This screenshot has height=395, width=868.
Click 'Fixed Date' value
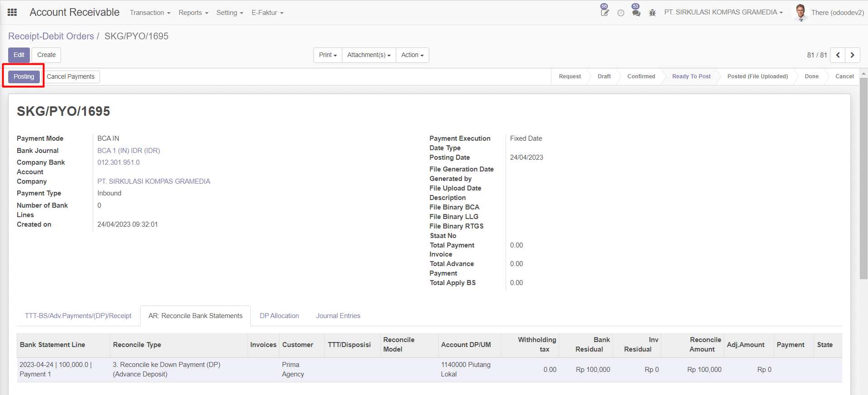[526, 138]
